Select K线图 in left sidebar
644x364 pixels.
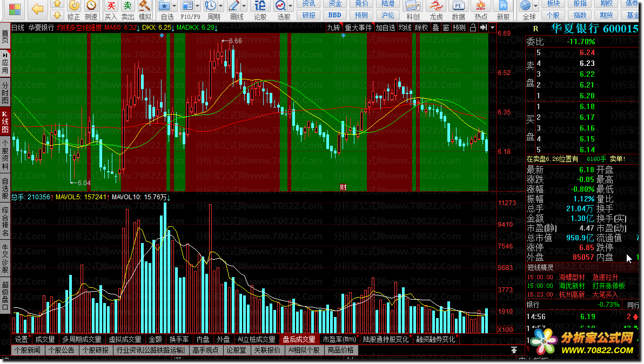pos(5,122)
